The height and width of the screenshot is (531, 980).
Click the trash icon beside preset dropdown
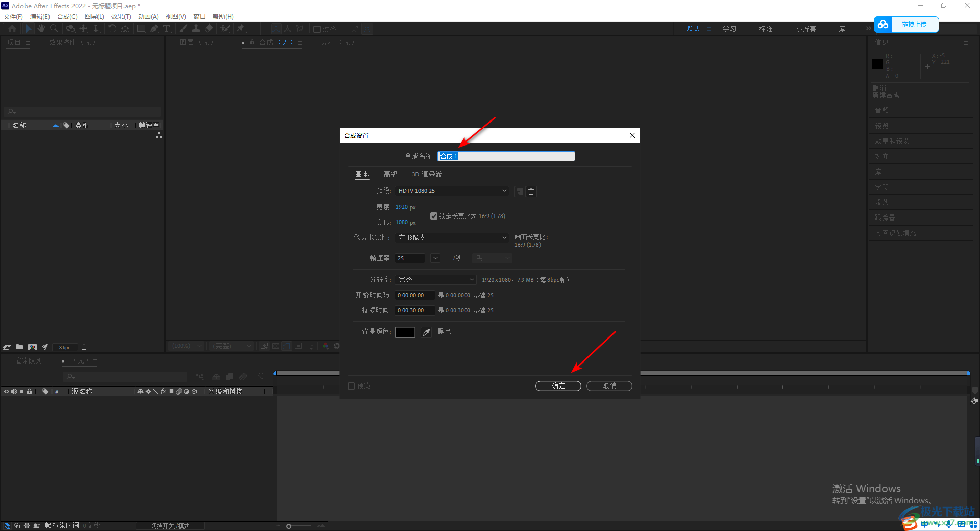[x=531, y=191]
